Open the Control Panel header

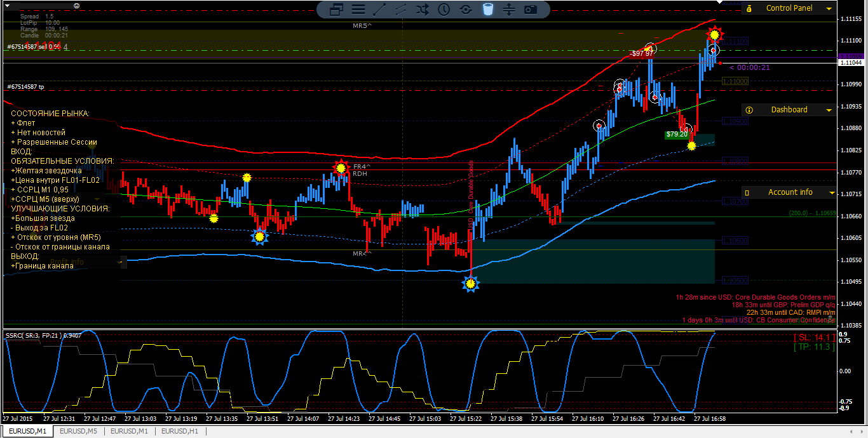(789, 8)
